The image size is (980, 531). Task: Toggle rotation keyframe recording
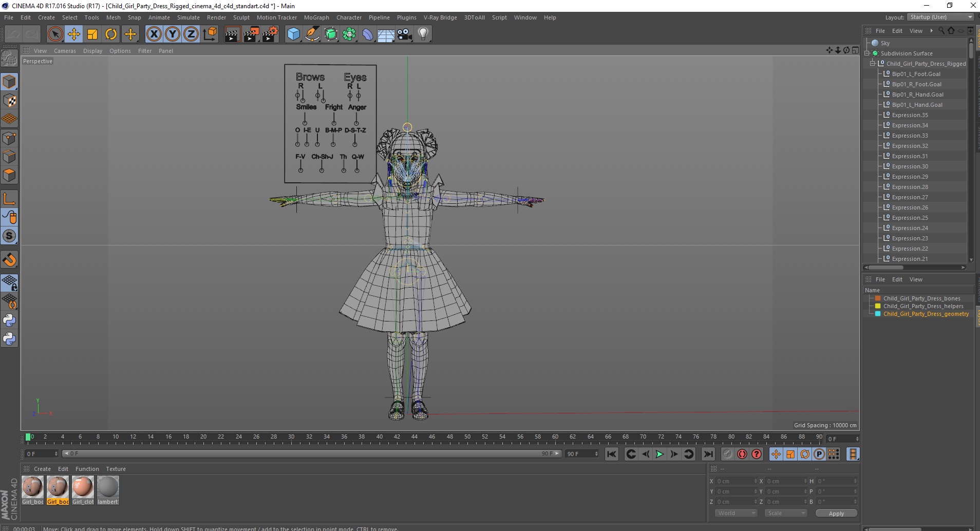(x=805, y=454)
